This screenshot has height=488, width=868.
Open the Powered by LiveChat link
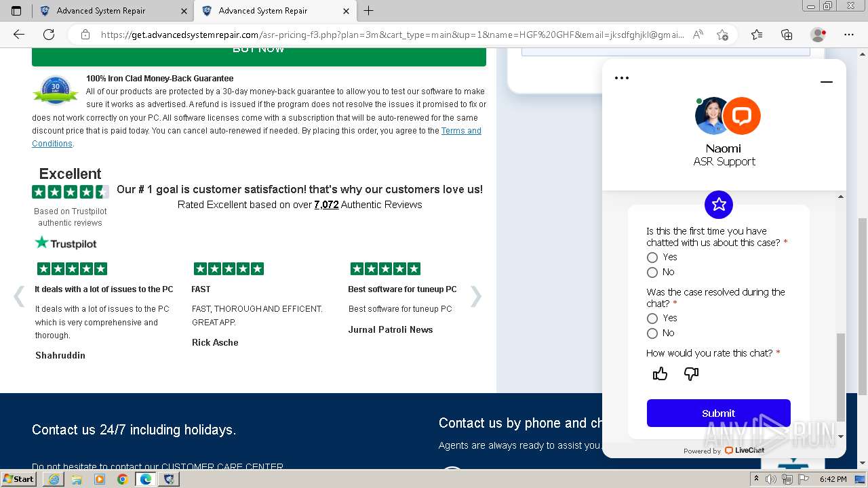click(724, 450)
